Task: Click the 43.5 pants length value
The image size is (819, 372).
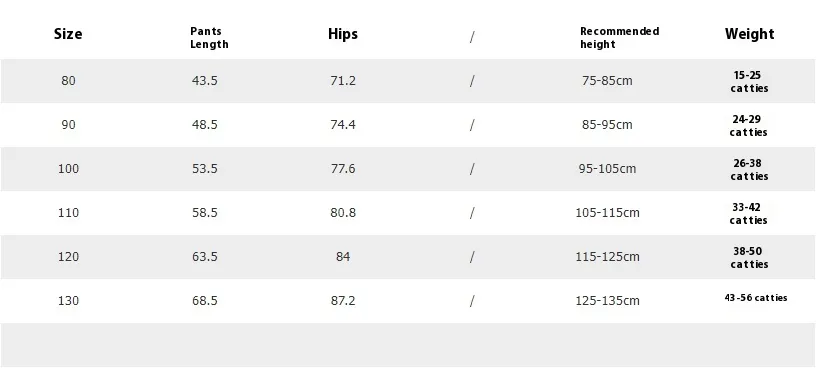Action: coord(204,81)
